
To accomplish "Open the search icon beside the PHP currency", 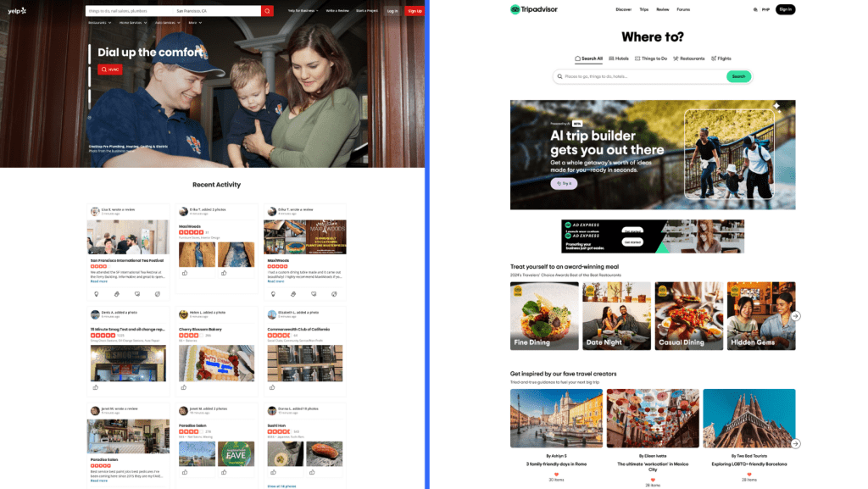I will pyautogui.click(x=755, y=9).
